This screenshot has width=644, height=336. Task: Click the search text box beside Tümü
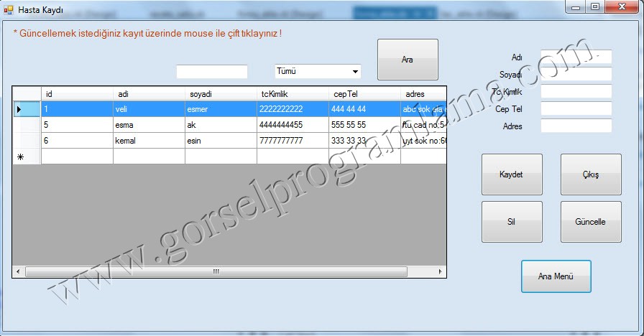[211, 72]
